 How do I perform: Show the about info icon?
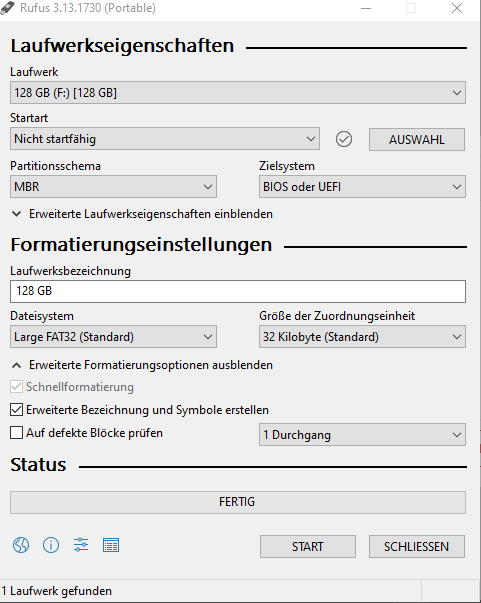(51, 545)
